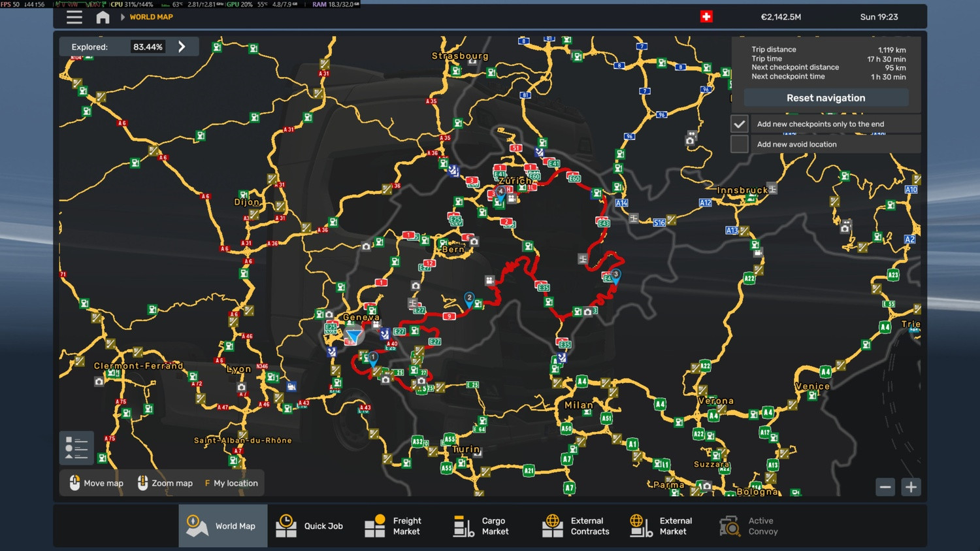The width and height of the screenshot is (980, 551).
Task: Open the map legend list icon
Action: (76, 448)
